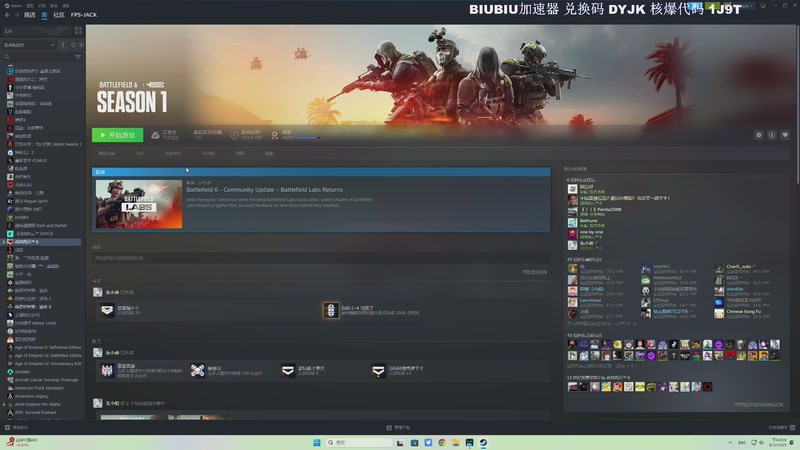Screen dimensions: 800x450
Task: Click the achievements progress bar
Action: [308, 138]
